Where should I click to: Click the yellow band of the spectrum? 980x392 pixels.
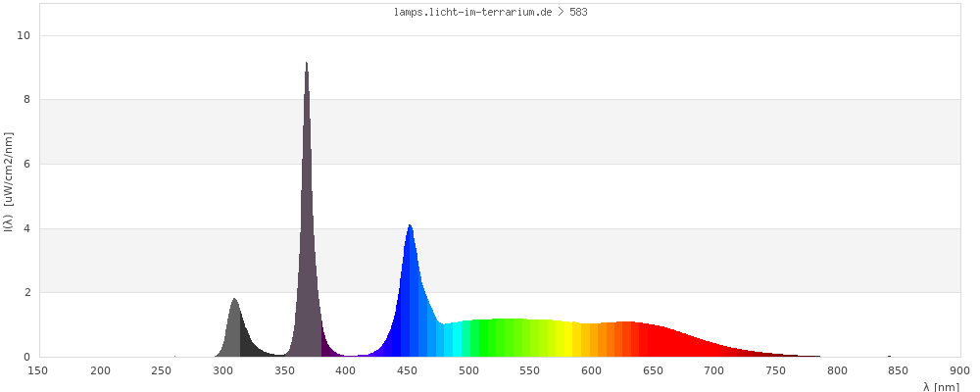(x=567, y=339)
